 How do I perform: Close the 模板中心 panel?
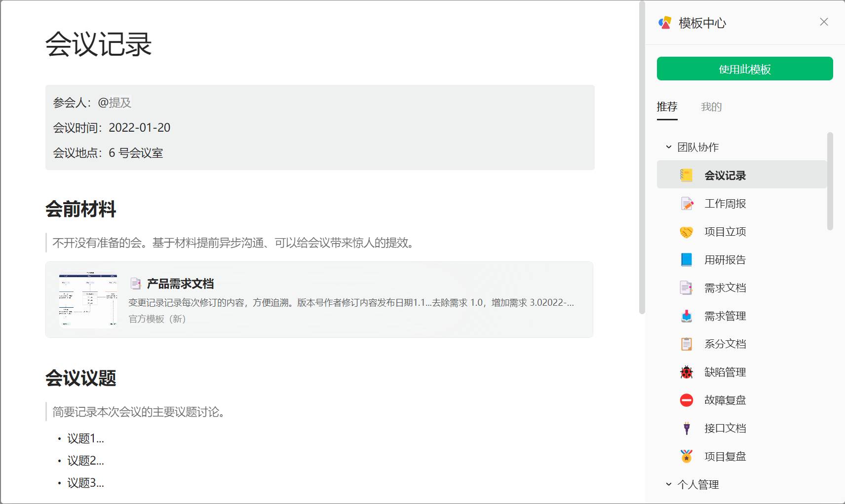(x=824, y=22)
